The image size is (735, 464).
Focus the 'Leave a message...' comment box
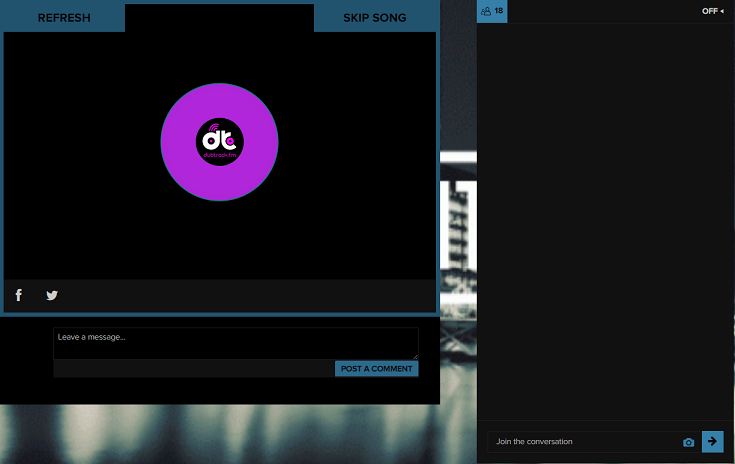[236, 344]
